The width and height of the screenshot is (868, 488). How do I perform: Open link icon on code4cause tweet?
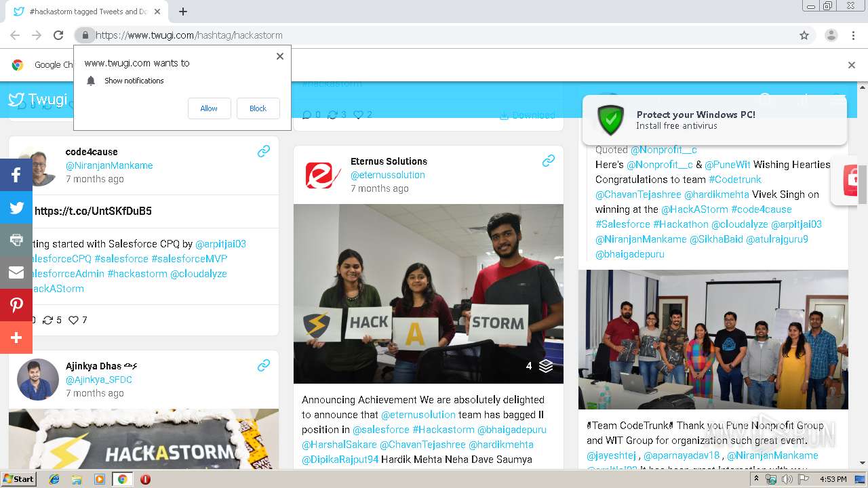point(264,151)
